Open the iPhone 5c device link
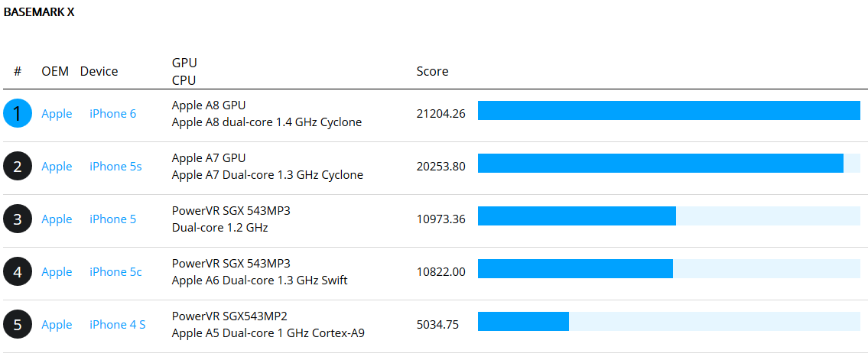Screen dimensions: 868x360 (x=115, y=271)
